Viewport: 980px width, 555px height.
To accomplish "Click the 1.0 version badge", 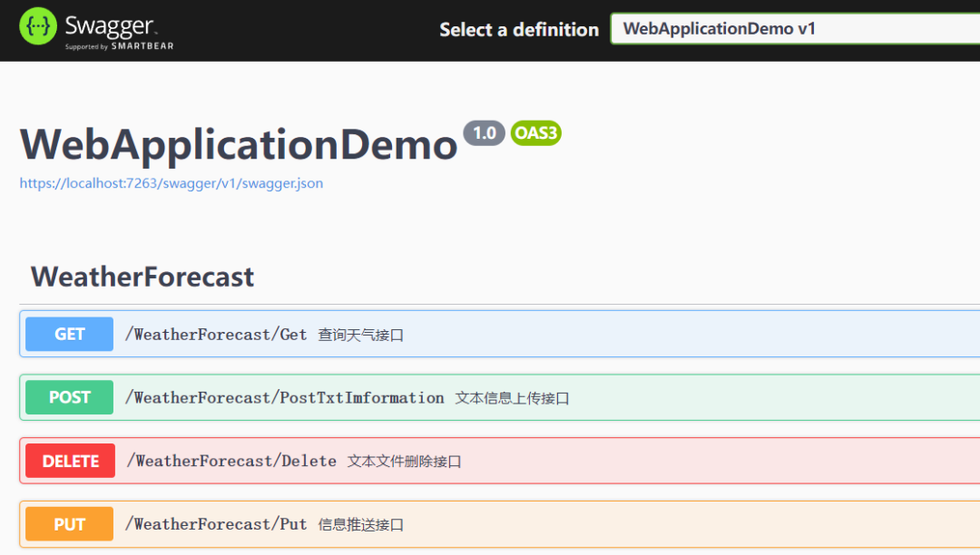I will 484,133.
